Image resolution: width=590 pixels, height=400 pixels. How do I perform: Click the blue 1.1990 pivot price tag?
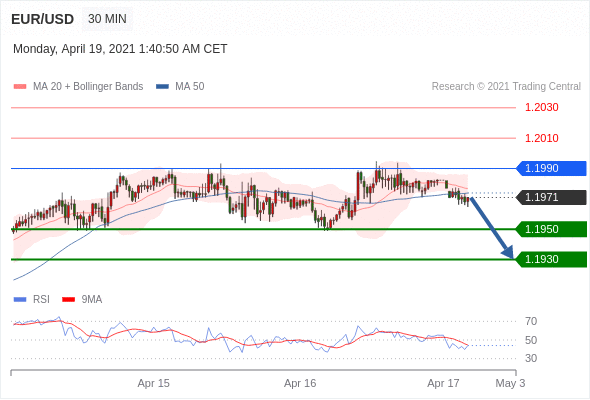[551, 168]
